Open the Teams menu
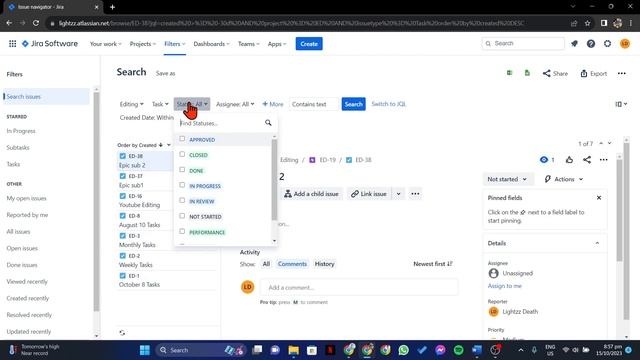The width and height of the screenshot is (640, 360). 249,44
